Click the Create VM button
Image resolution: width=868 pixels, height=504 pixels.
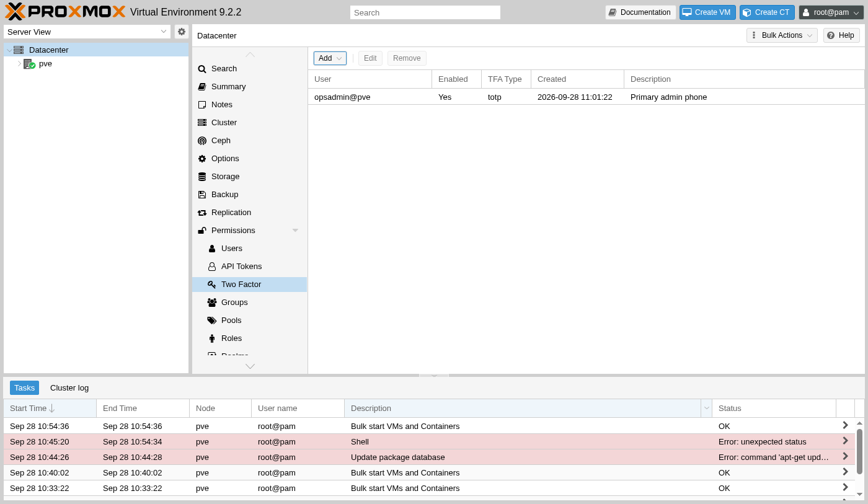(707, 12)
